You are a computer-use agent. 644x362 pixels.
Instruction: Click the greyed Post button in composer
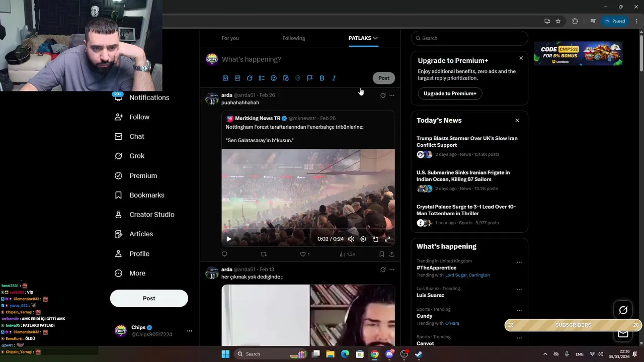coord(384,78)
